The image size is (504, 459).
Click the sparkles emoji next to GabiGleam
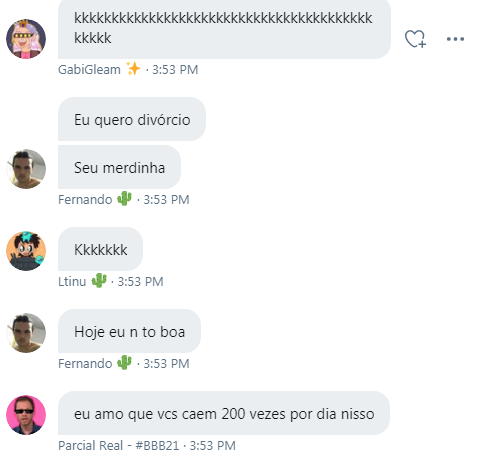(133, 69)
